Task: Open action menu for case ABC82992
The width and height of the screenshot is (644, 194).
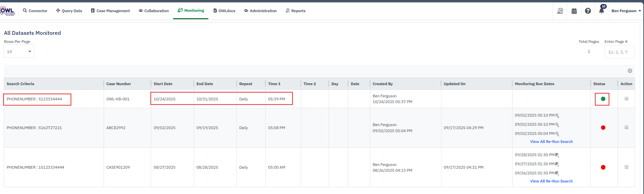Action: [x=626, y=127]
